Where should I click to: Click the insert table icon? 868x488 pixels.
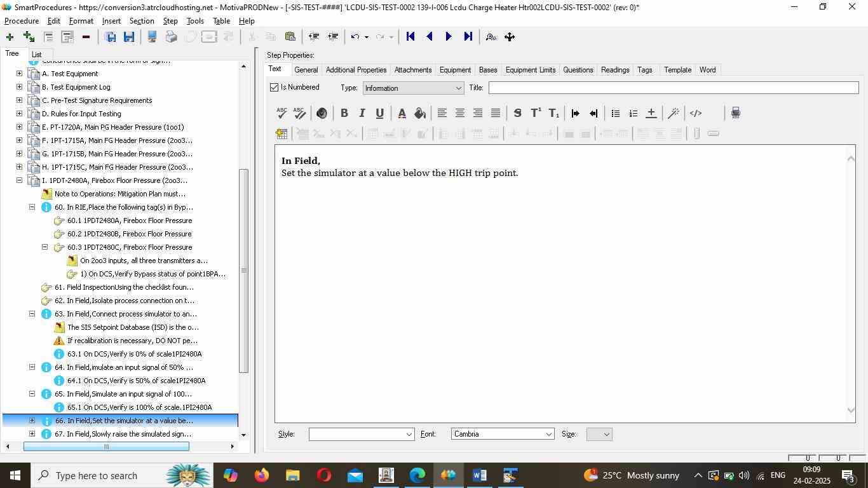pos(281,133)
